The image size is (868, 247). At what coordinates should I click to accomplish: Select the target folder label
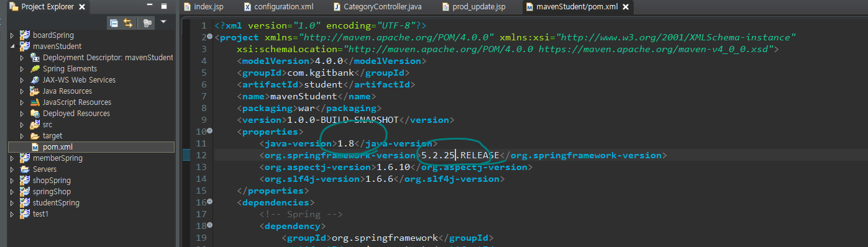[53, 136]
